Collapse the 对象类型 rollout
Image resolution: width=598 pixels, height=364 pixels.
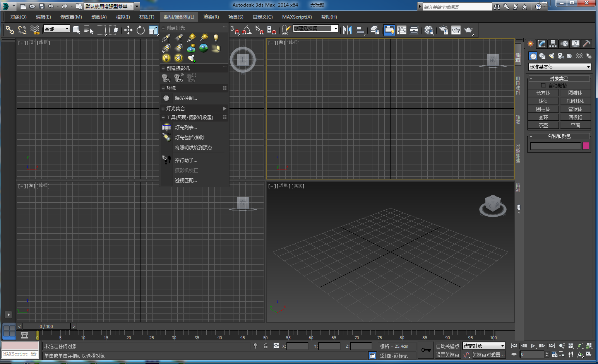559,79
